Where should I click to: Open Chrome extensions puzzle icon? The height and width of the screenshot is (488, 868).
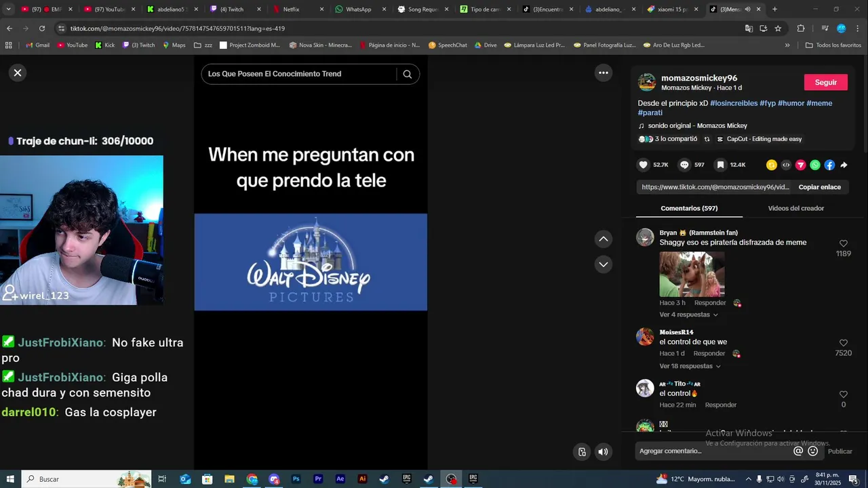(801, 28)
